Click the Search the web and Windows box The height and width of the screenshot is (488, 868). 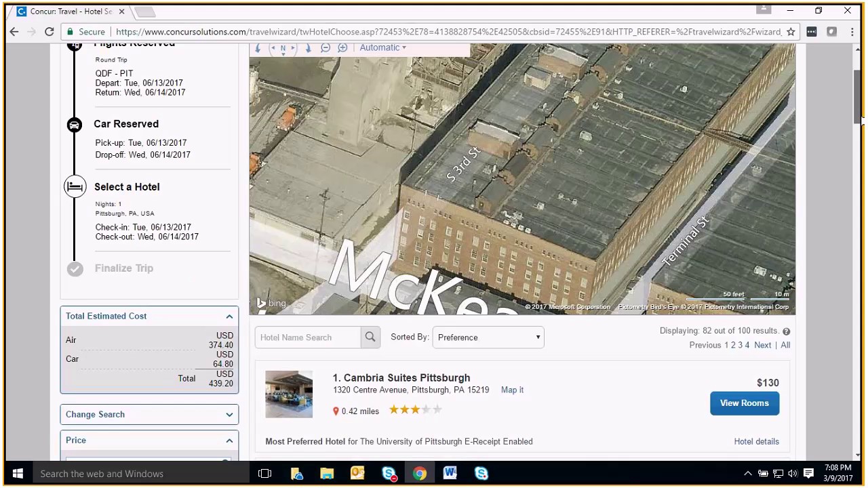(x=141, y=474)
